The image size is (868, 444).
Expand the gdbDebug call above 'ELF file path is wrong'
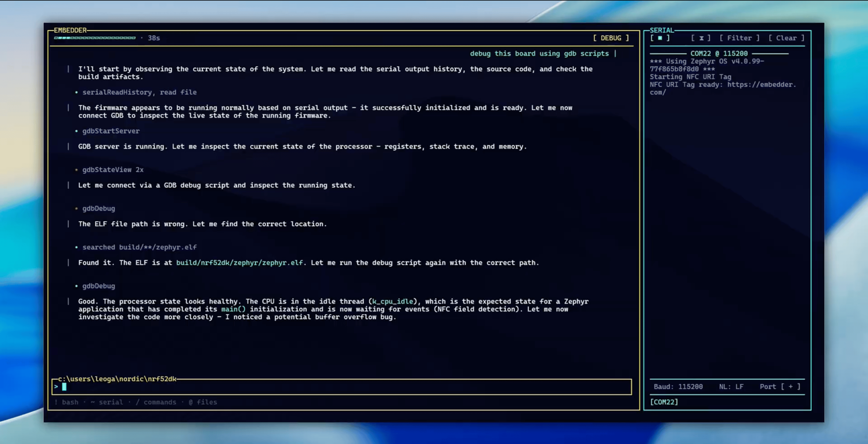point(98,209)
